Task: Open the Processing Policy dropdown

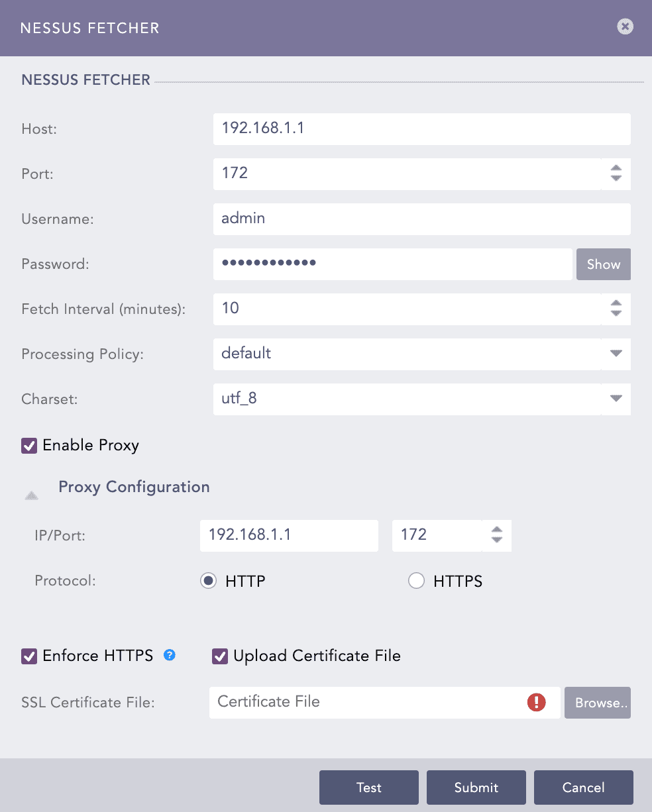Action: [x=421, y=354]
